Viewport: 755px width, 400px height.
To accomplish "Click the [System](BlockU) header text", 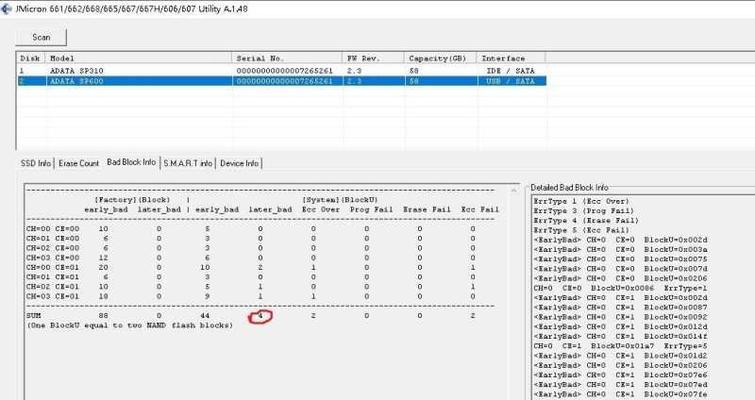I will coord(340,200).
